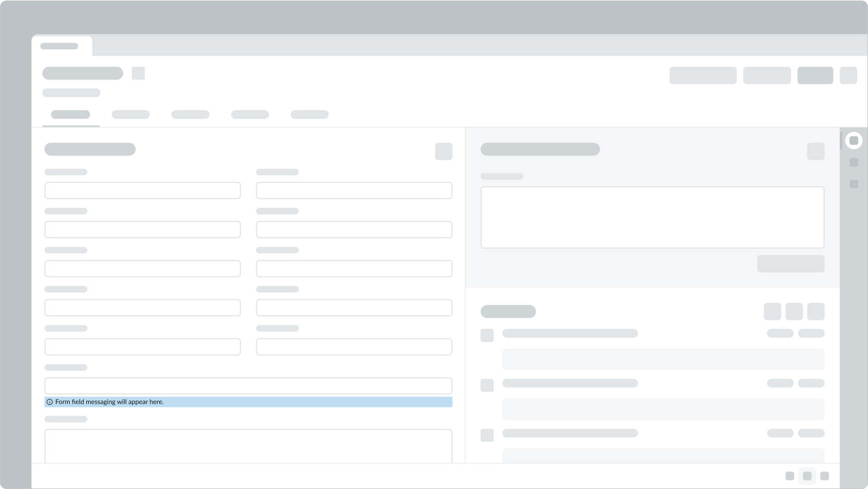Click the circled icon atop the right sidebar rail
The image size is (868, 489).
(854, 141)
